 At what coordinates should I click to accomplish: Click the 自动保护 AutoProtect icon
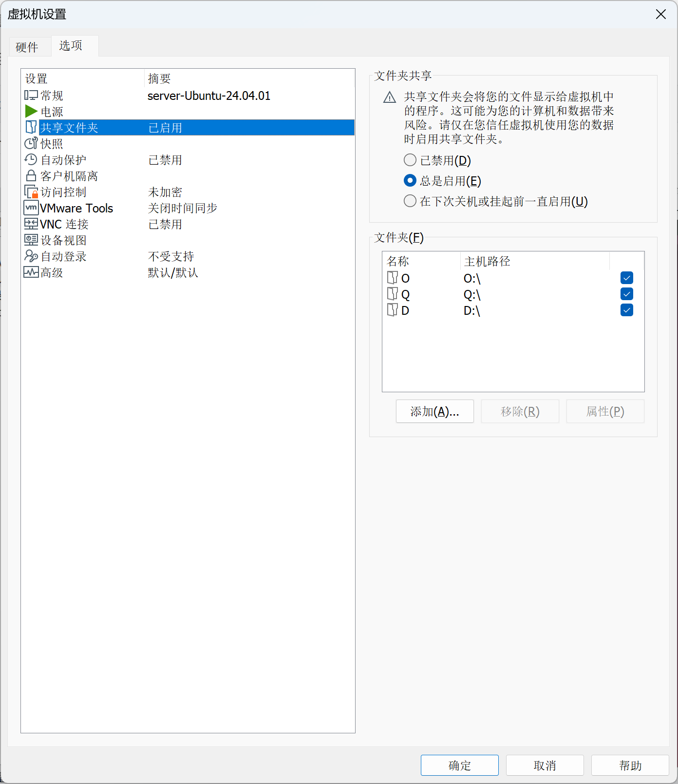[x=31, y=160]
